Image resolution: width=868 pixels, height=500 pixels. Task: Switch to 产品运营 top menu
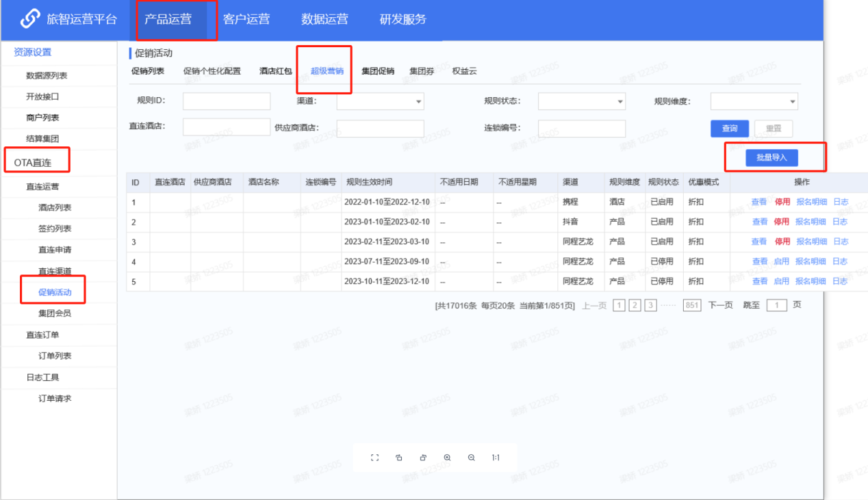click(x=168, y=19)
